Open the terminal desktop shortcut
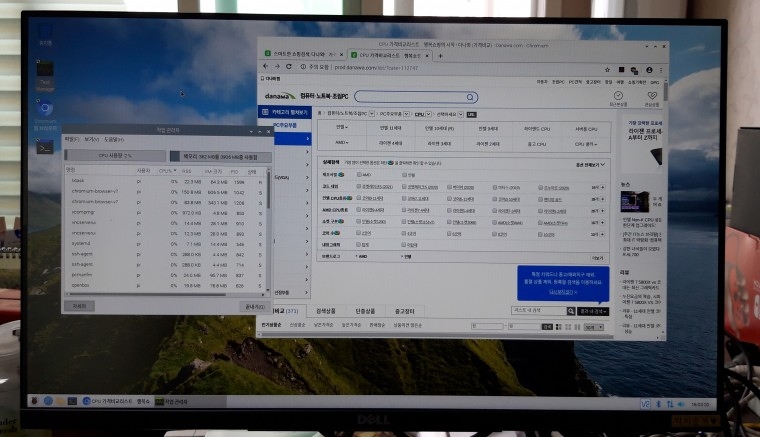The width and height of the screenshot is (760, 437). coord(45,147)
